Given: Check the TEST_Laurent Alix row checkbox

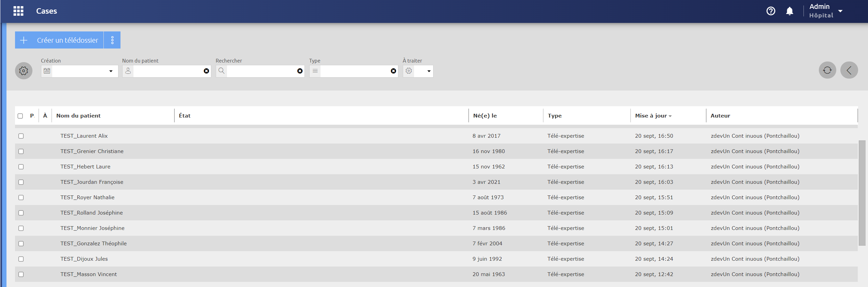Looking at the screenshot, I should [21, 136].
